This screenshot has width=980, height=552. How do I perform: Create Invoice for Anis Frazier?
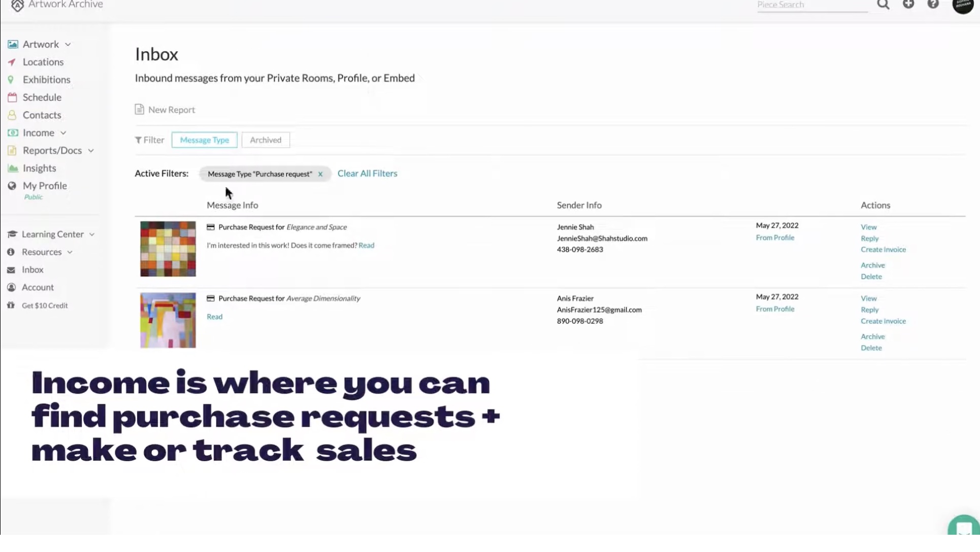[884, 321]
